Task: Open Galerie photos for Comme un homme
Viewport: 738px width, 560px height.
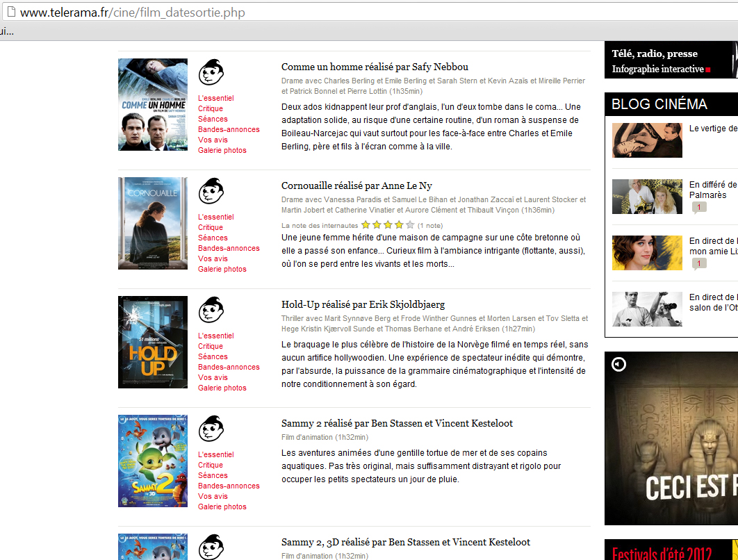Action: click(222, 150)
